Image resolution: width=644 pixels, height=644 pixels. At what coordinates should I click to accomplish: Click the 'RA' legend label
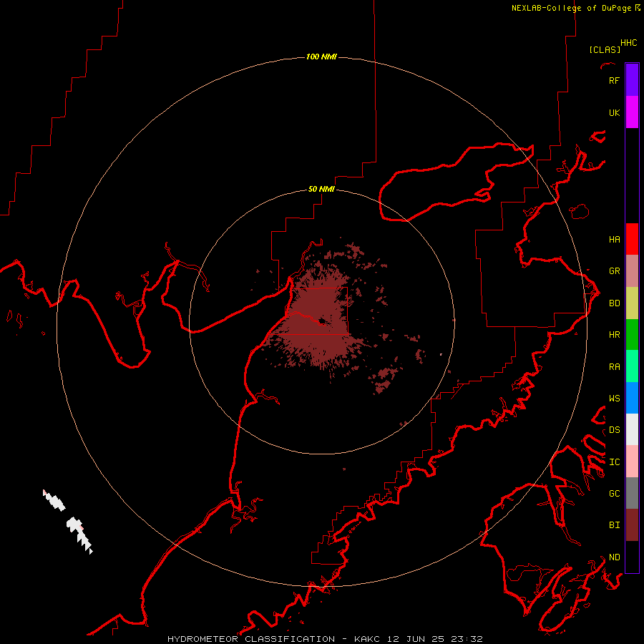tap(615, 367)
